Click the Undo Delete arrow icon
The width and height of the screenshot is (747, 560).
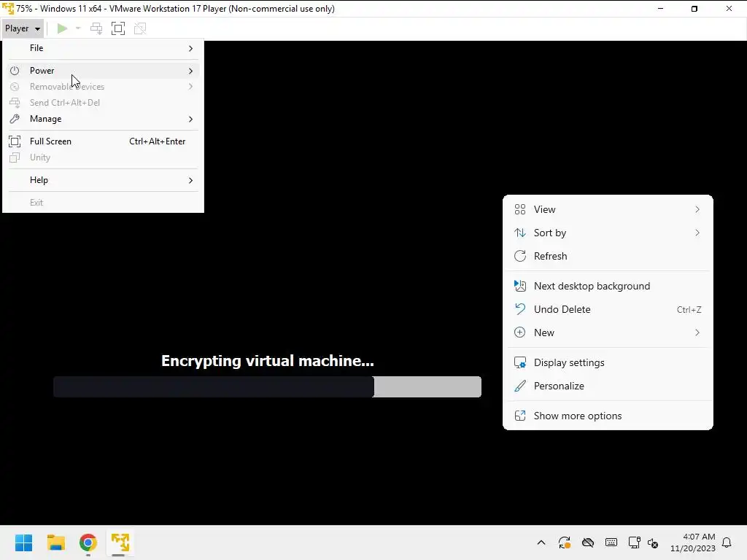(x=520, y=309)
